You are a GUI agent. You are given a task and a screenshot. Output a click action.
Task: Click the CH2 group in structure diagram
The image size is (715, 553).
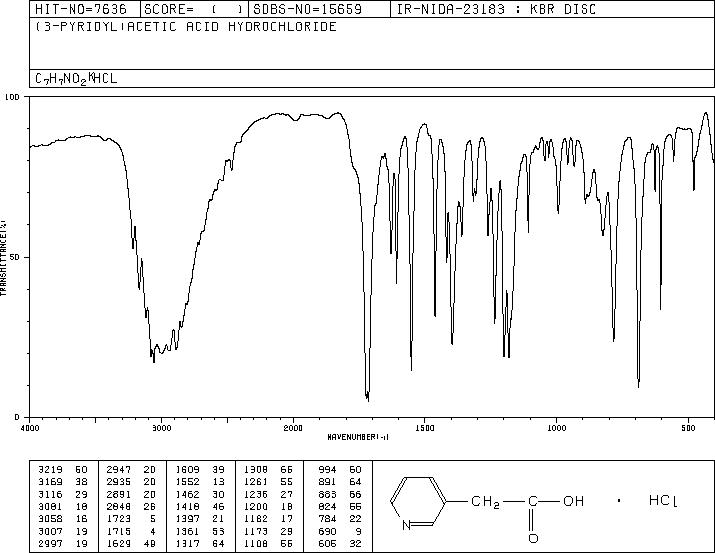tap(485, 502)
